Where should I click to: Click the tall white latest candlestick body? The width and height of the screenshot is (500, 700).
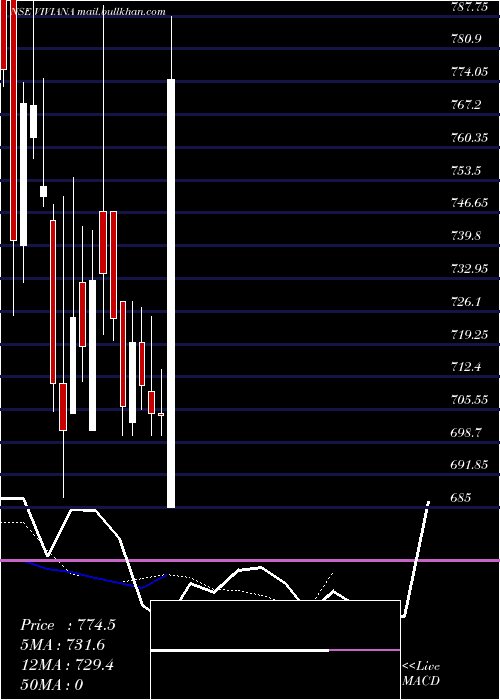click(171, 293)
